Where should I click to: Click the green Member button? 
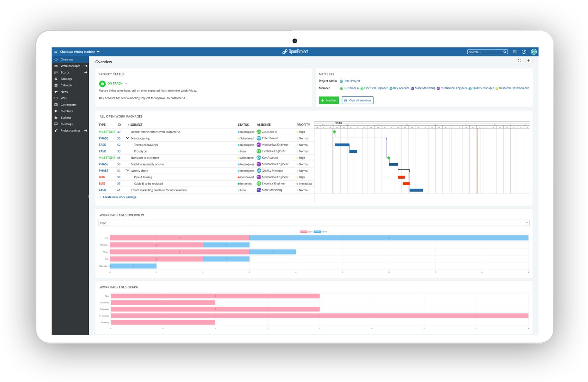point(329,100)
